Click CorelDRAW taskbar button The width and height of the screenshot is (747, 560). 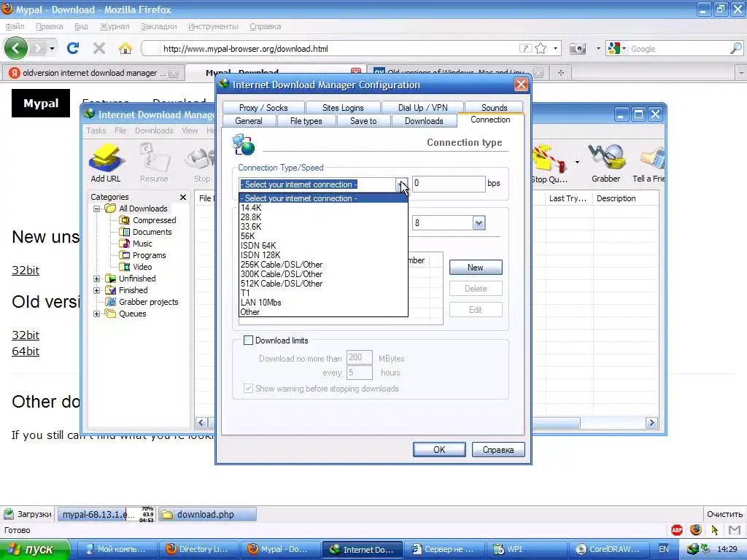[609, 549]
